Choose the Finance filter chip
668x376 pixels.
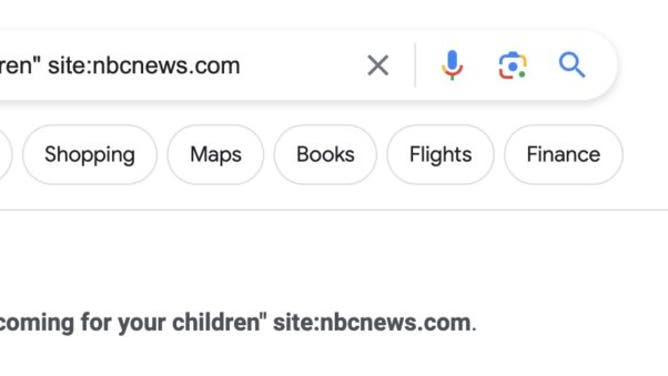[563, 155]
